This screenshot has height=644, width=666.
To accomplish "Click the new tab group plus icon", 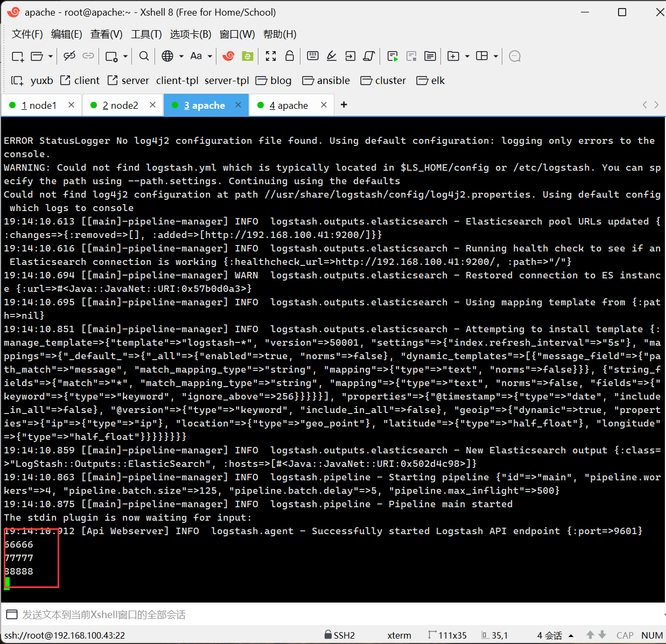I will [453, 56].
